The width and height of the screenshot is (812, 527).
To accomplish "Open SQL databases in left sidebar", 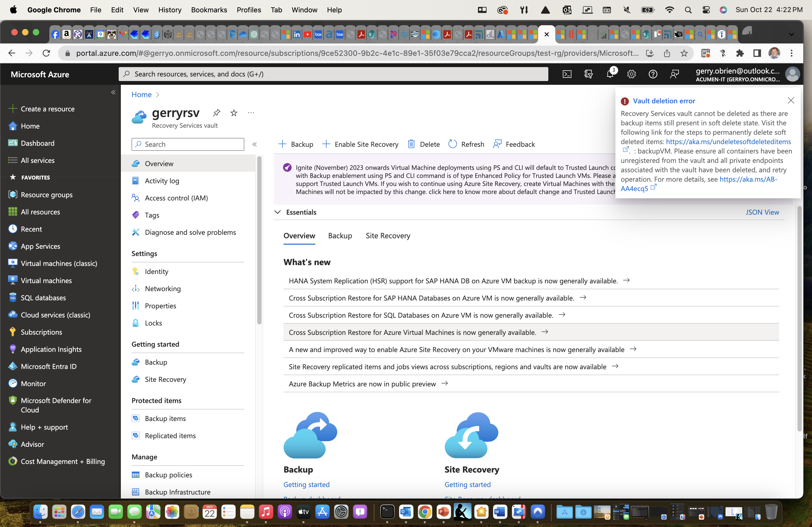I will 43,298.
